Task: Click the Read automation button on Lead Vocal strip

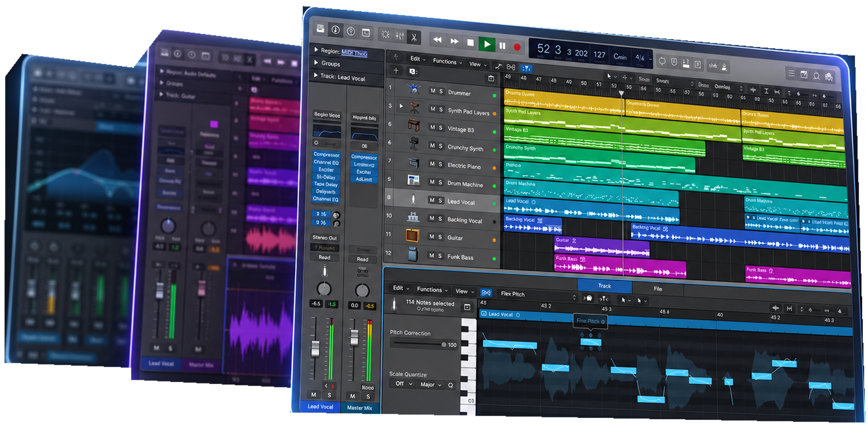Action: pyautogui.click(x=324, y=257)
